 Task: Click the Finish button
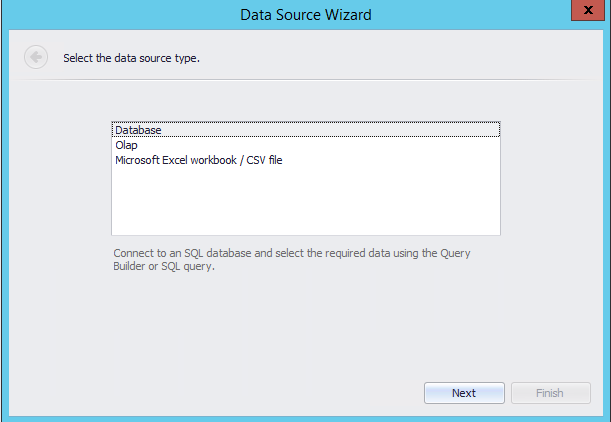[x=550, y=393]
